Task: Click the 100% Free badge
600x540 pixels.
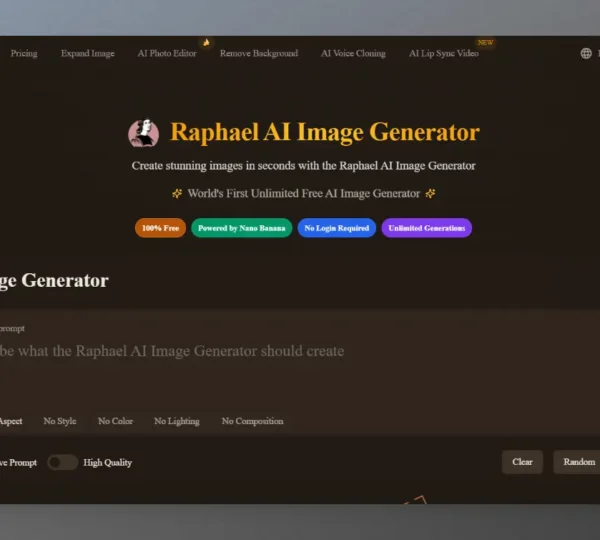Action: click(x=160, y=228)
